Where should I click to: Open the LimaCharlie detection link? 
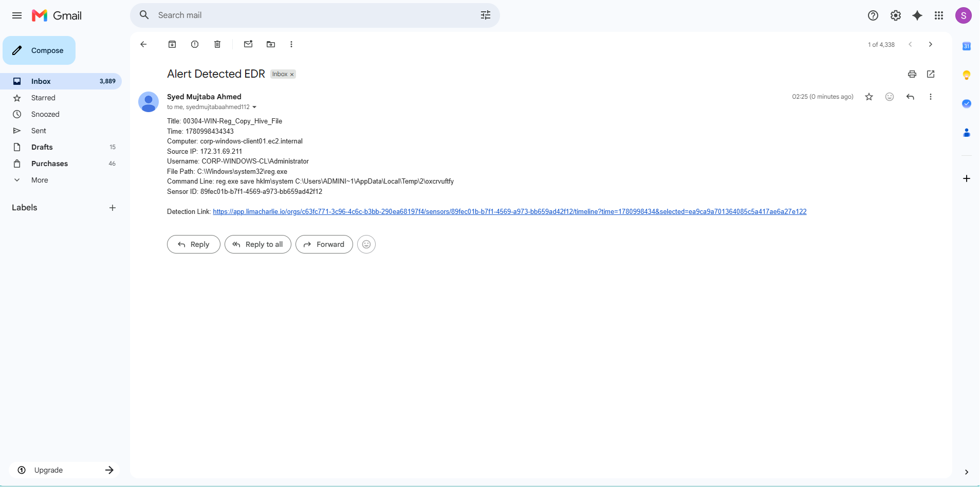(510, 212)
